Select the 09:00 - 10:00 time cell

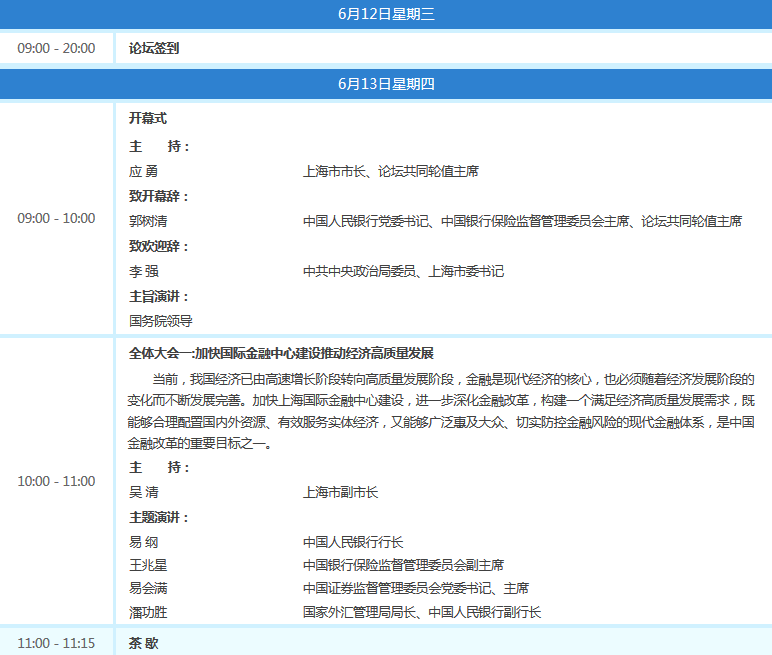pyautogui.click(x=56, y=218)
